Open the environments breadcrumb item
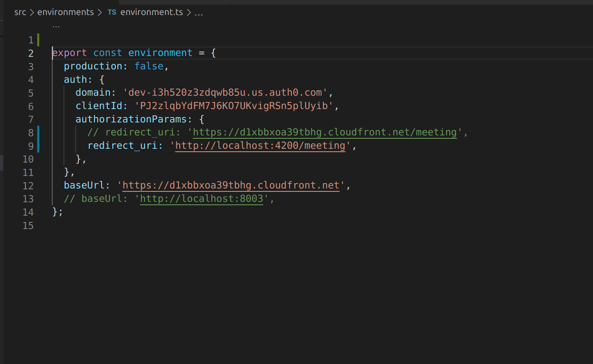Screen dimensions: 593x364 pos(65,12)
